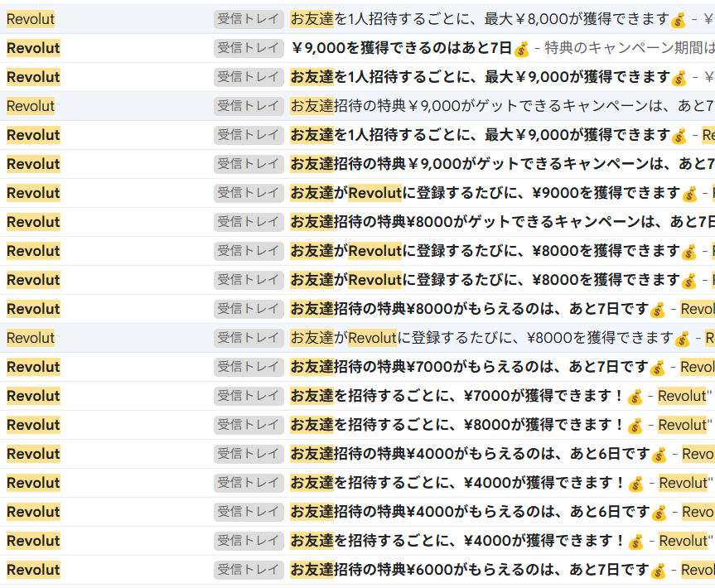This screenshot has width=715, height=588.
Task: Click money bag emoji in 招待するごとに ¥7000 email
Action: pyautogui.click(x=635, y=397)
